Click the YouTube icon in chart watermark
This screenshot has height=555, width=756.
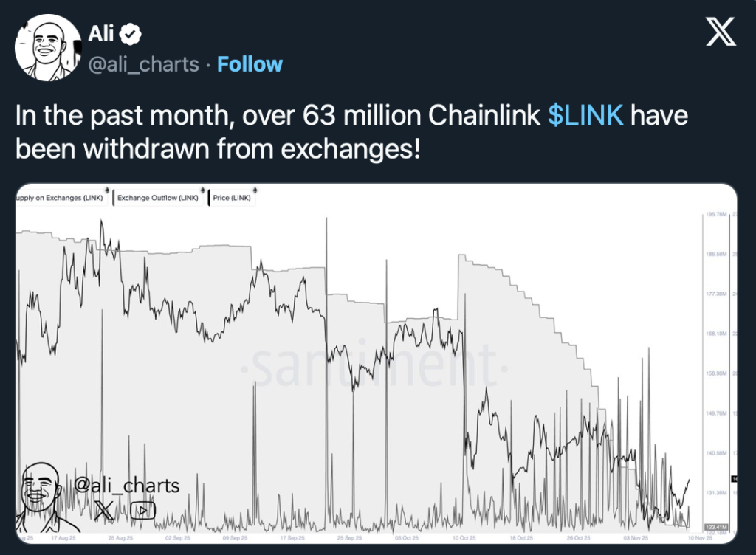(140, 509)
